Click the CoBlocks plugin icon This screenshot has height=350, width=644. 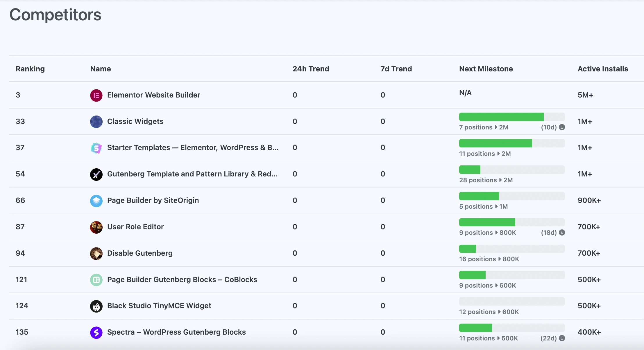(96, 280)
